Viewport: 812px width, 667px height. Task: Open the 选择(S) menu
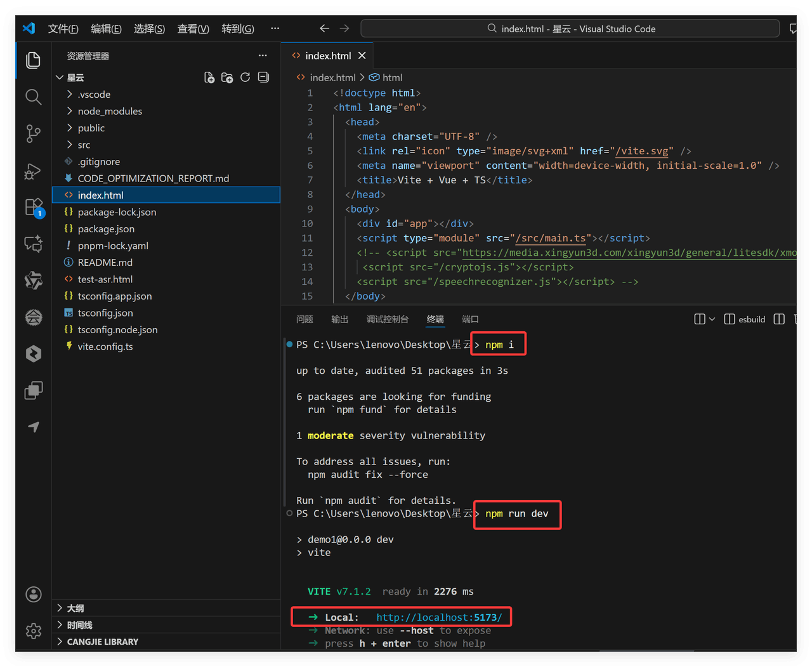[149, 29]
